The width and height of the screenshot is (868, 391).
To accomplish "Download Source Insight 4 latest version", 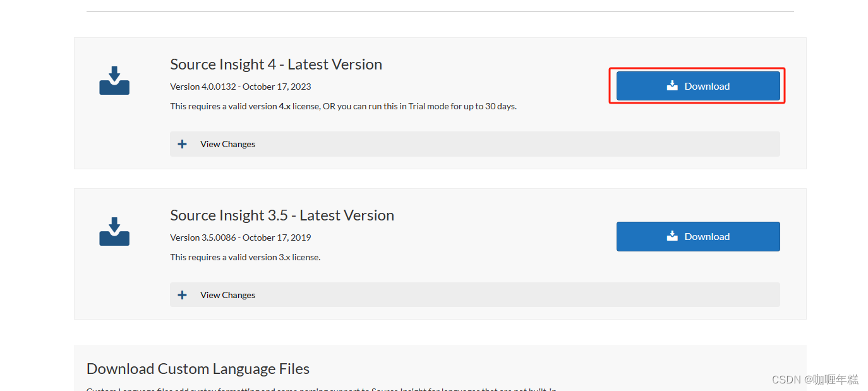I will [698, 86].
